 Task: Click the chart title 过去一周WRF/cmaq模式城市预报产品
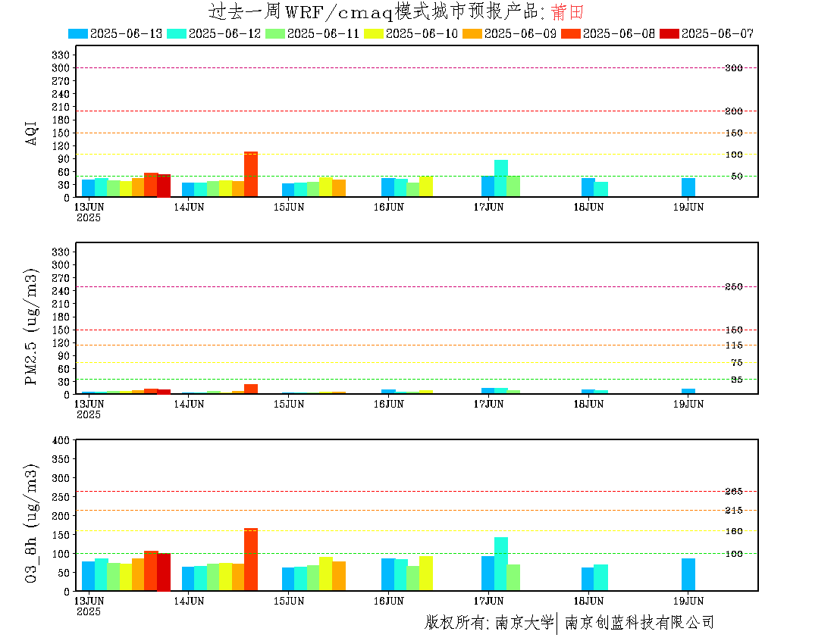(x=377, y=11)
